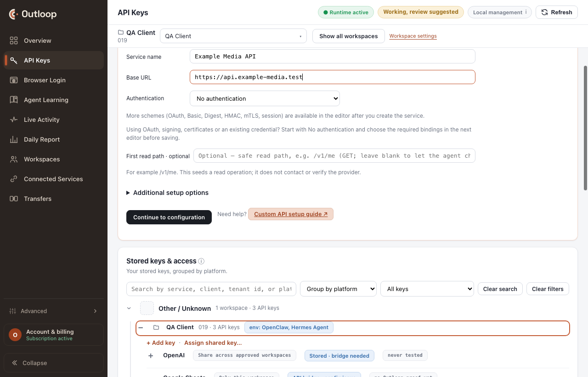Viewport: 588px width, 377px height.
Task: Click the Daily Report chart icon
Action: (x=14, y=139)
